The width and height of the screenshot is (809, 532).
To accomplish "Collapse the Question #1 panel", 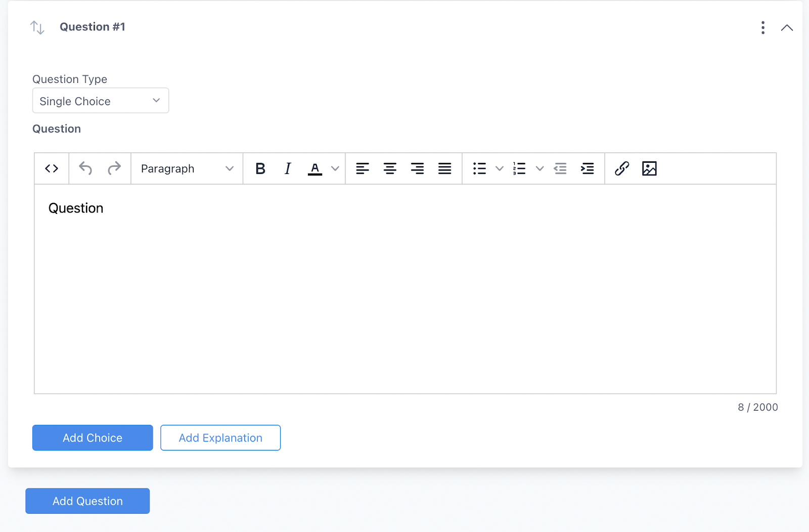I will tap(787, 28).
